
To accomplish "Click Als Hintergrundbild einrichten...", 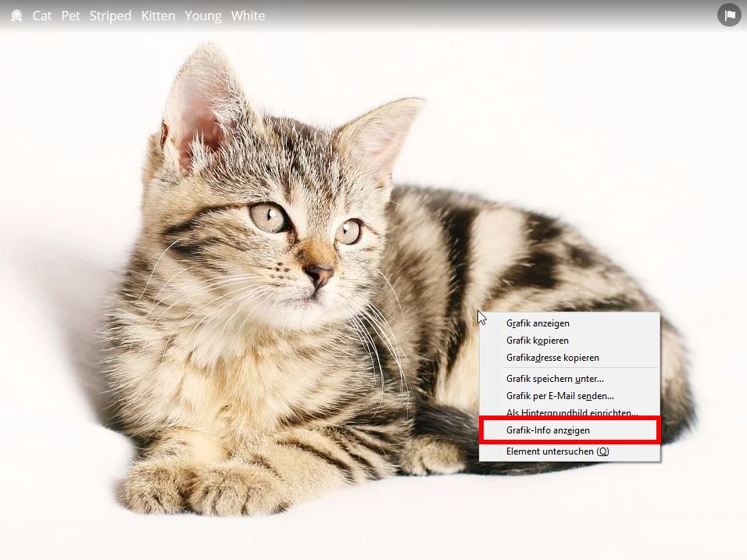I will [x=571, y=412].
